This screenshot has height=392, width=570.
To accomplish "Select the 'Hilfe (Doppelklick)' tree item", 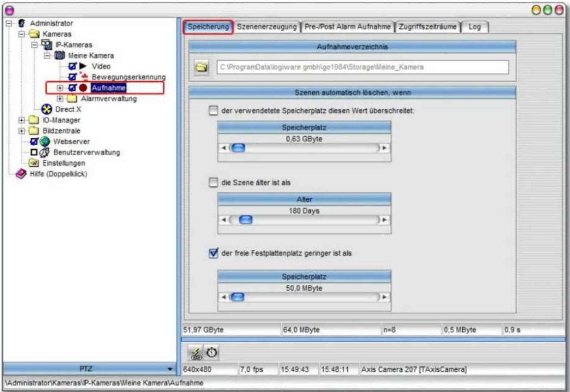I will pos(59,174).
